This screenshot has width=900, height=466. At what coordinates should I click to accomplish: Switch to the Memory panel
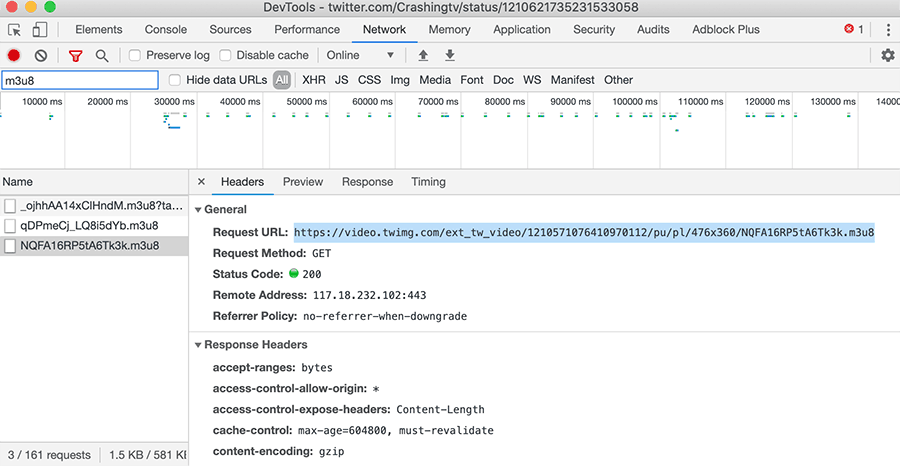[x=449, y=30]
